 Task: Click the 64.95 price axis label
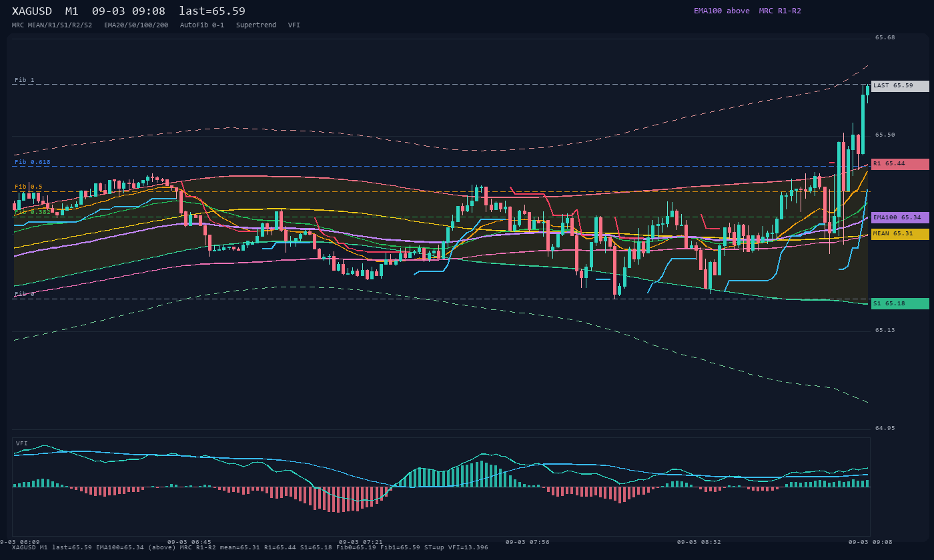(885, 428)
